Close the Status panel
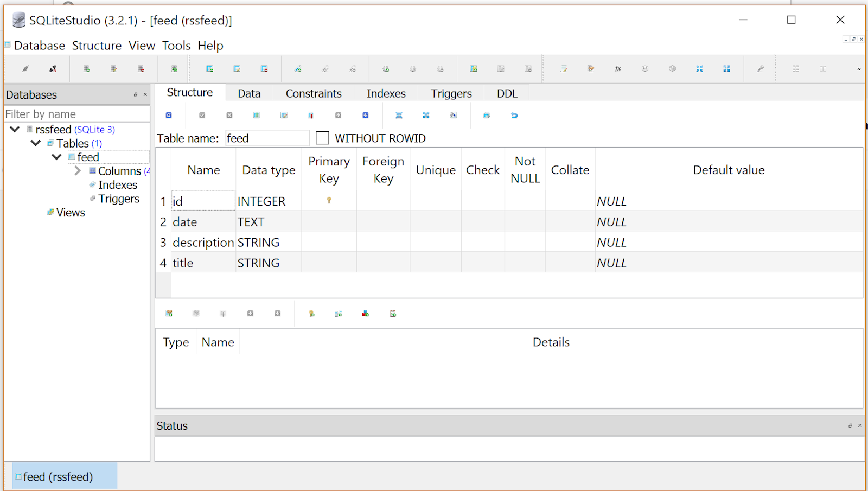The width and height of the screenshot is (868, 491). pos(860,425)
